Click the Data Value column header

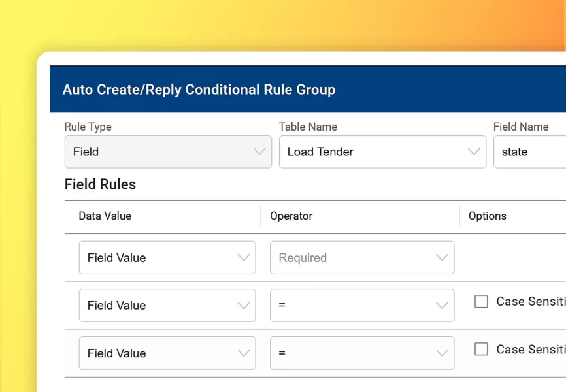click(x=105, y=216)
